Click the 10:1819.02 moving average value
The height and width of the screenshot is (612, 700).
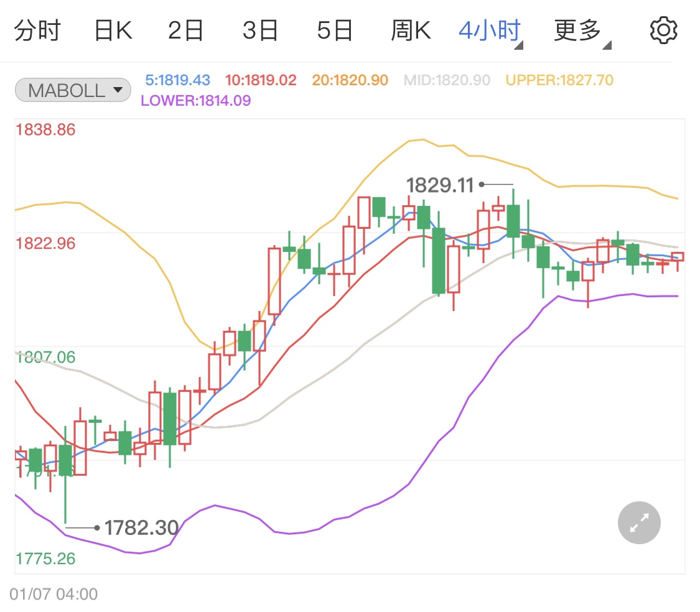261,80
